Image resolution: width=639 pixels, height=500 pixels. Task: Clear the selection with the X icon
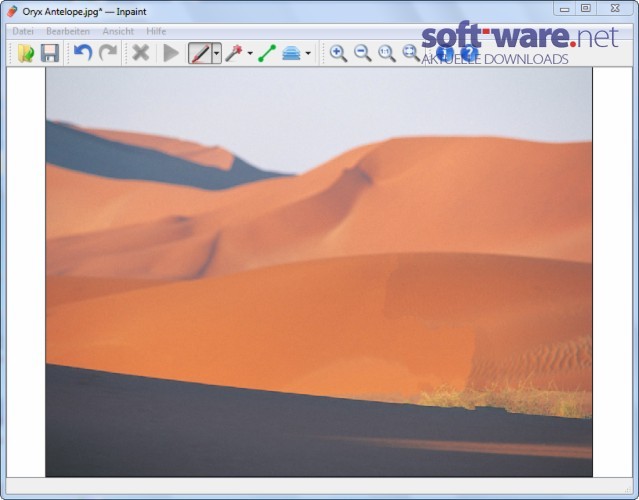(x=141, y=53)
